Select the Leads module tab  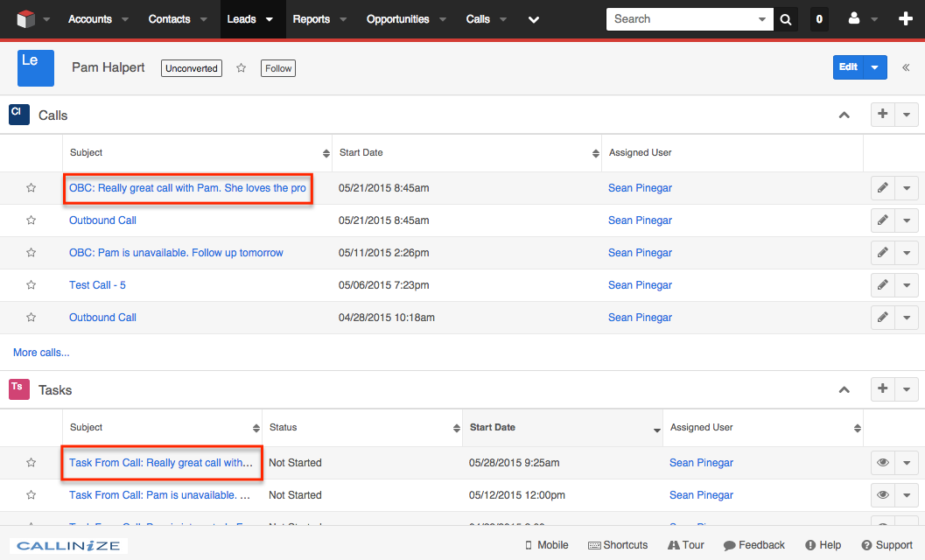coord(242,19)
